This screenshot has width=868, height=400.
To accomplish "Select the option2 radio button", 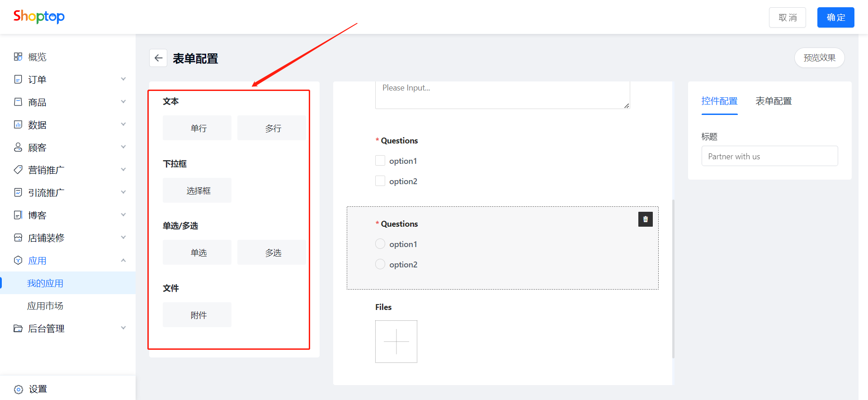I will [380, 264].
